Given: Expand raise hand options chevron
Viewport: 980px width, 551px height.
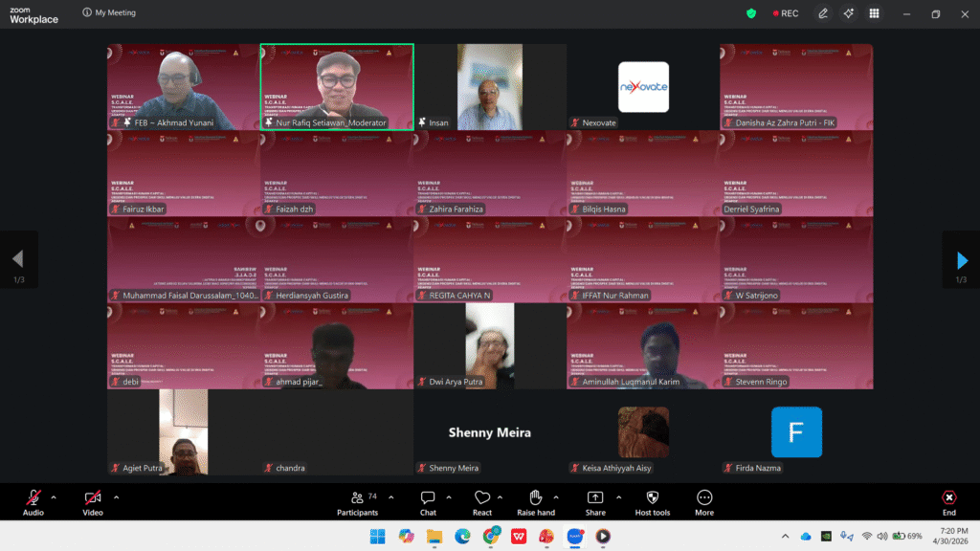Looking at the screenshot, I should click(556, 497).
